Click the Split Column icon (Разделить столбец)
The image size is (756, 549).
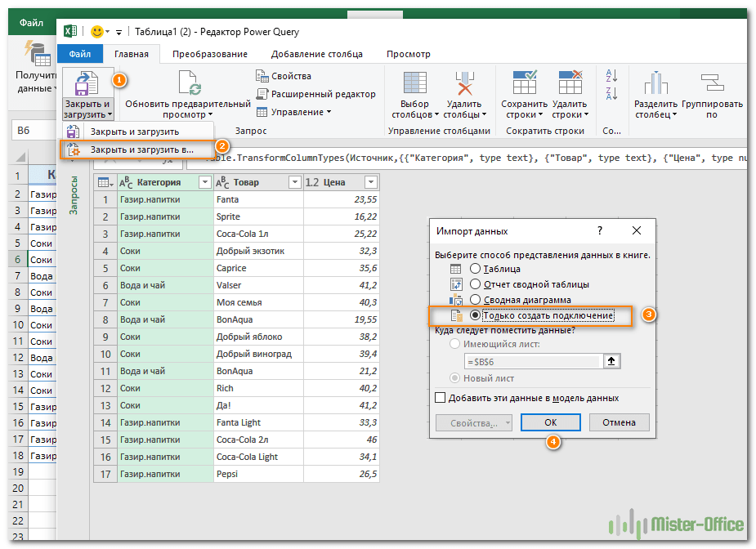[655, 83]
